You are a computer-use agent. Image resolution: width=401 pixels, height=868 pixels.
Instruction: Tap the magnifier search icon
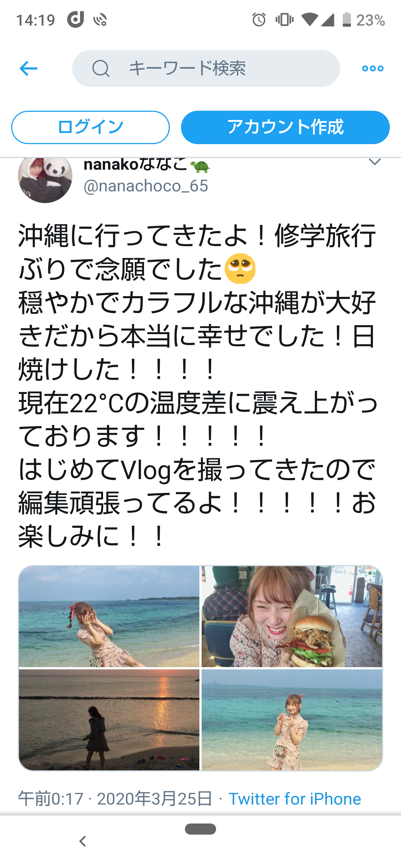(x=101, y=68)
